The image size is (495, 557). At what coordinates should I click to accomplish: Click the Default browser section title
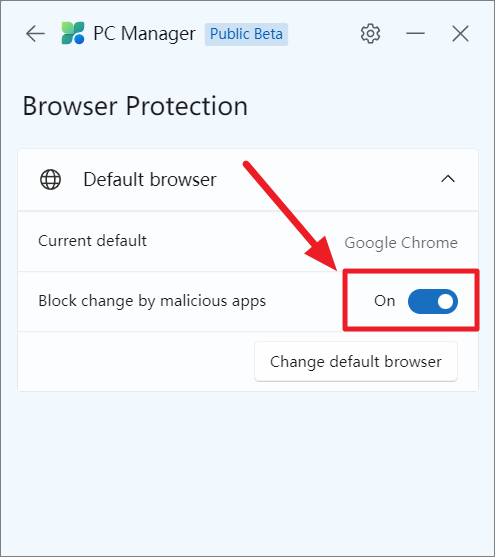pos(150,179)
